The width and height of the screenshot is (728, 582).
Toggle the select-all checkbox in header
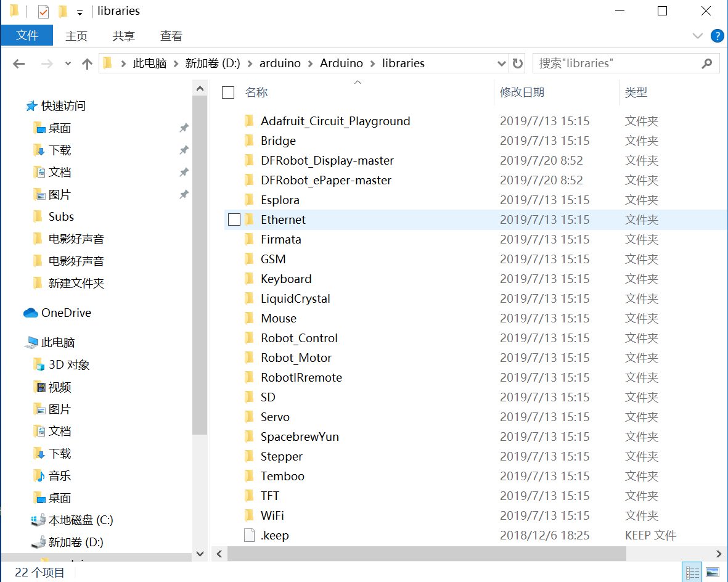pyautogui.click(x=228, y=92)
